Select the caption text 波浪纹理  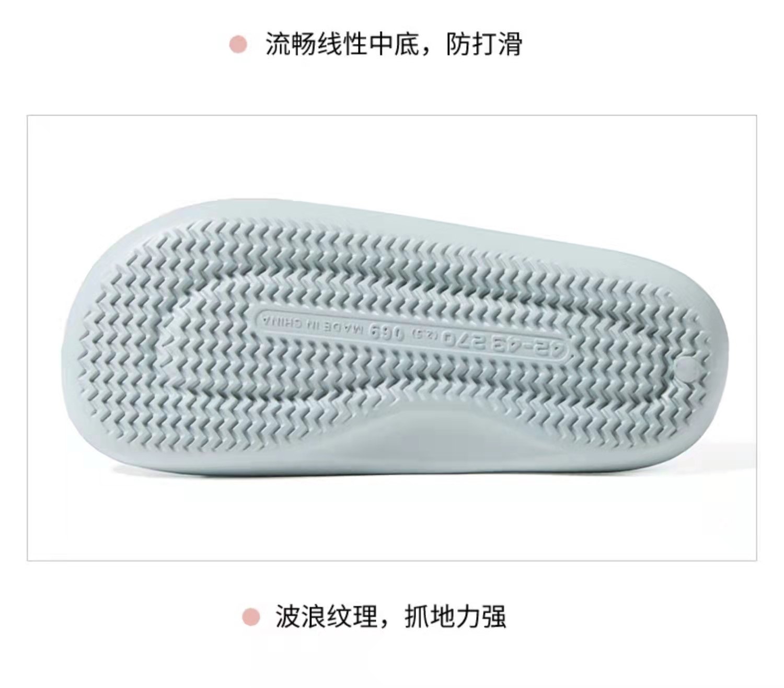327,617
